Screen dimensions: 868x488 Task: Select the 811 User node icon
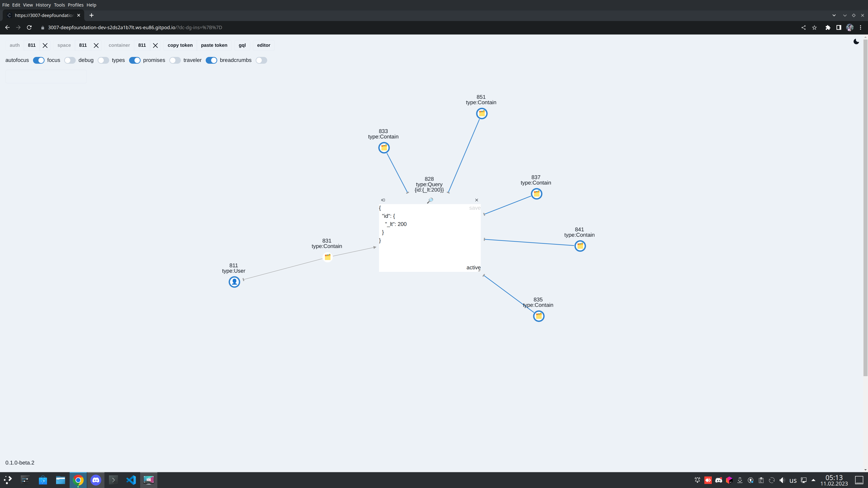coord(234,282)
